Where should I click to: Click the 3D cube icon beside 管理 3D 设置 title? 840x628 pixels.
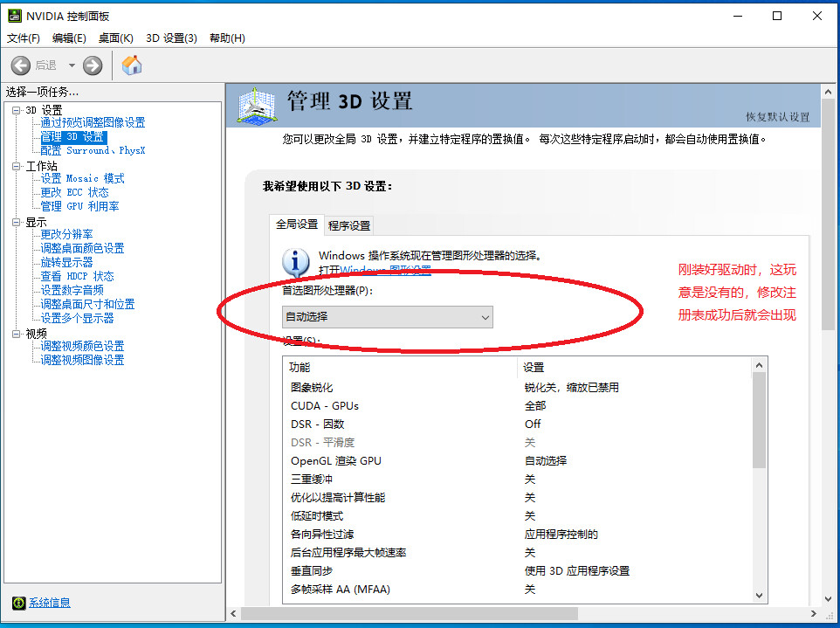coord(257,105)
